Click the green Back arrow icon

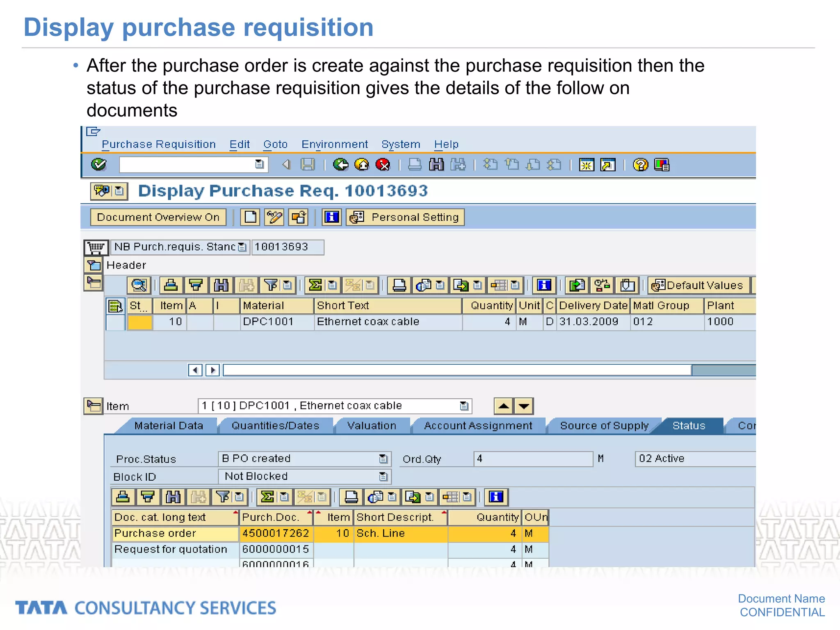coord(340,164)
